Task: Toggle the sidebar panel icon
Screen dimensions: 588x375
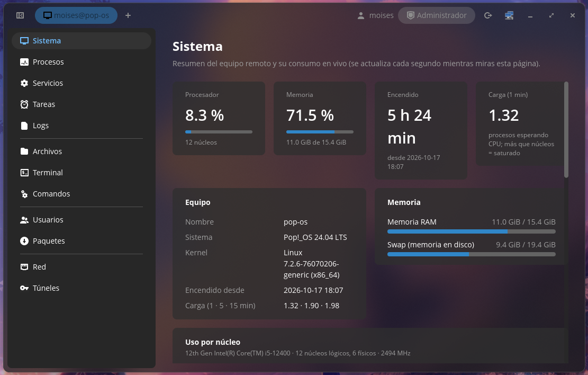Action: [x=20, y=15]
